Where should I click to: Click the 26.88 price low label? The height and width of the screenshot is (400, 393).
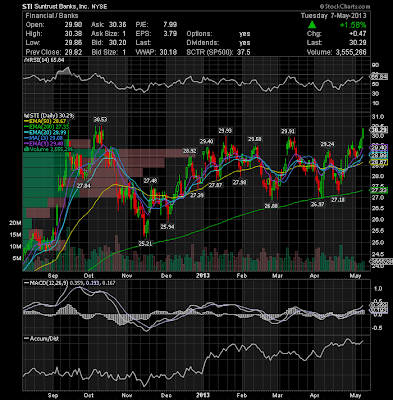(271, 206)
